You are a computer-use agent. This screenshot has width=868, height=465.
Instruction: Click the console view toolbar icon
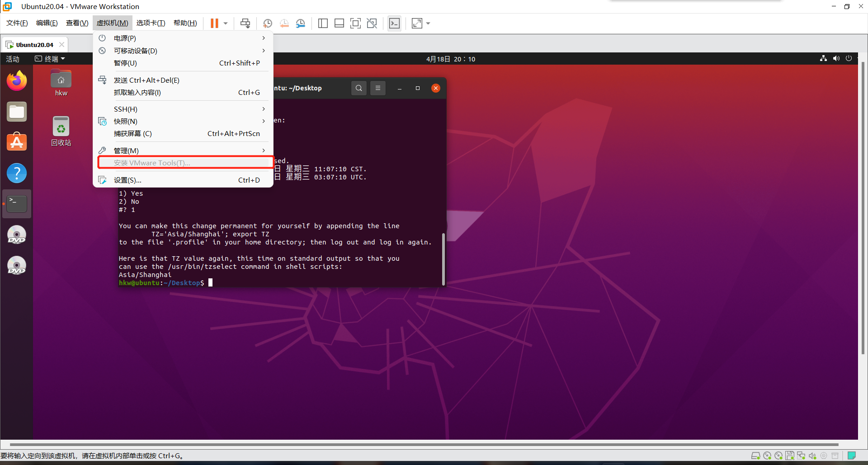[x=394, y=23]
